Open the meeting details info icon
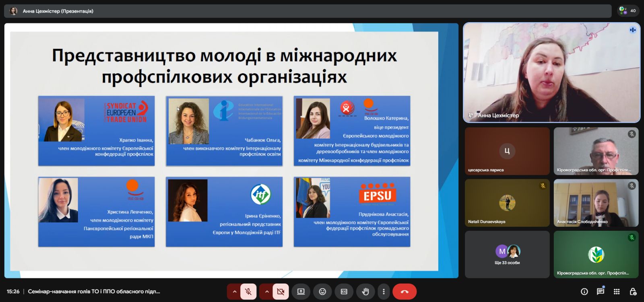 [x=584, y=292]
